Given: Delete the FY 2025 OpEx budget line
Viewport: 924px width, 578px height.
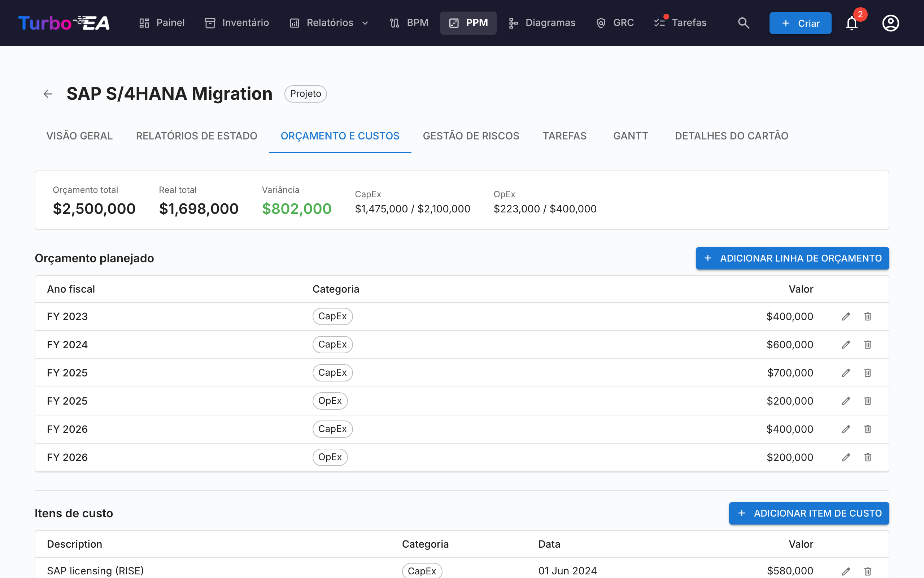Looking at the screenshot, I should (867, 401).
